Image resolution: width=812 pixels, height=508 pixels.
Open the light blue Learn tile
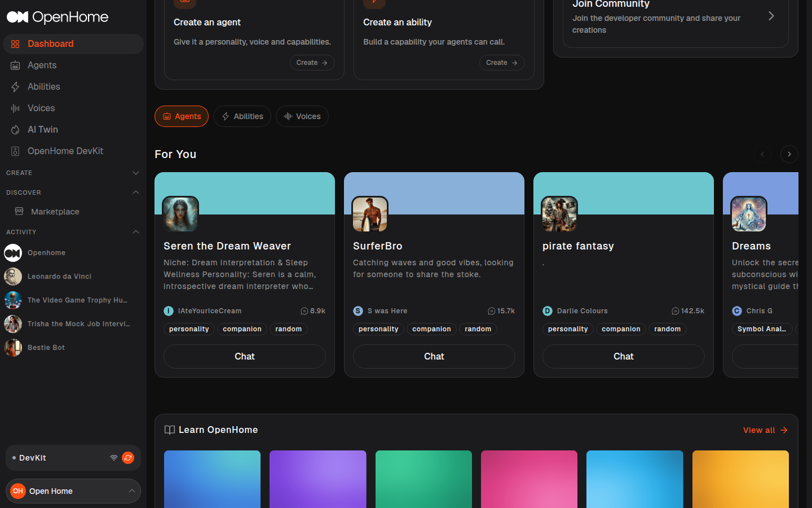pos(635,479)
